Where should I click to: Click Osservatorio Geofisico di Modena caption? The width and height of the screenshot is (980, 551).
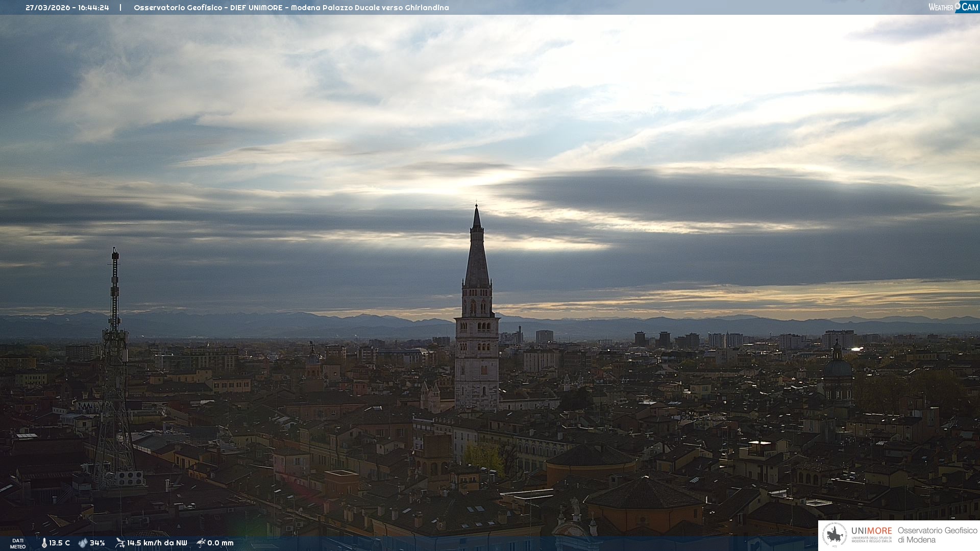pyautogui.click(x=937, y=535)
